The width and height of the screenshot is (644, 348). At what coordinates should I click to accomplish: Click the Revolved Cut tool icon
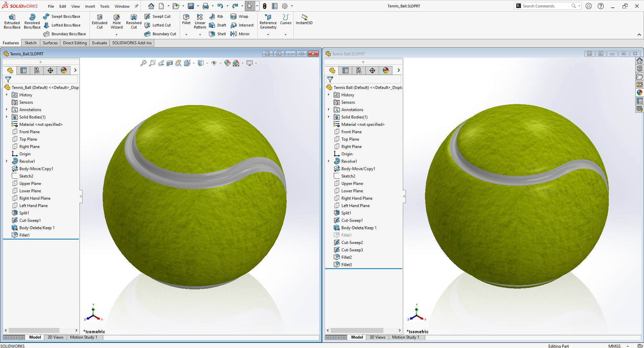coord(133,17)
